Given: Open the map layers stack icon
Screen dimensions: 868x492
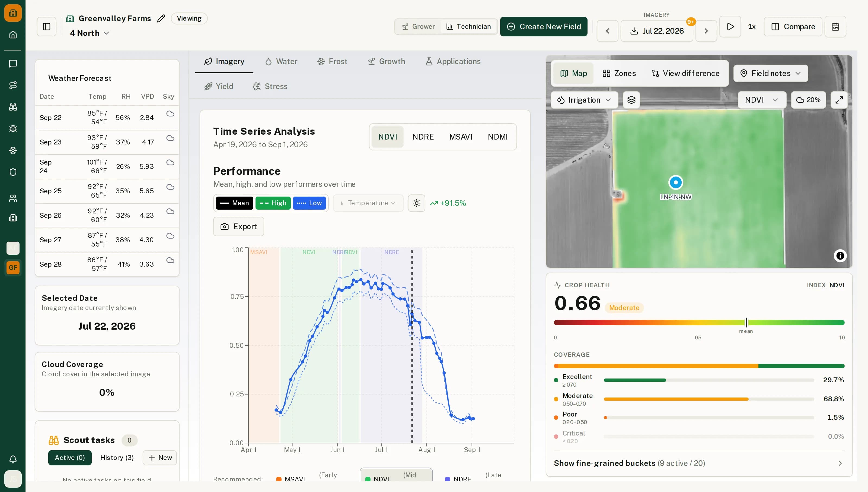Looking at the screenshot, I should click(631, 100).
